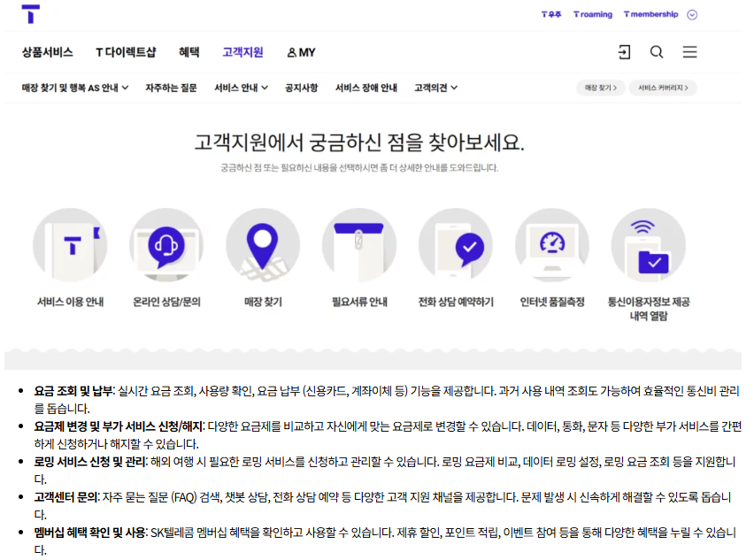Click the headline 고객지원에서 궁금하신 점을 찾아보세요

click(x=359, y=142)
